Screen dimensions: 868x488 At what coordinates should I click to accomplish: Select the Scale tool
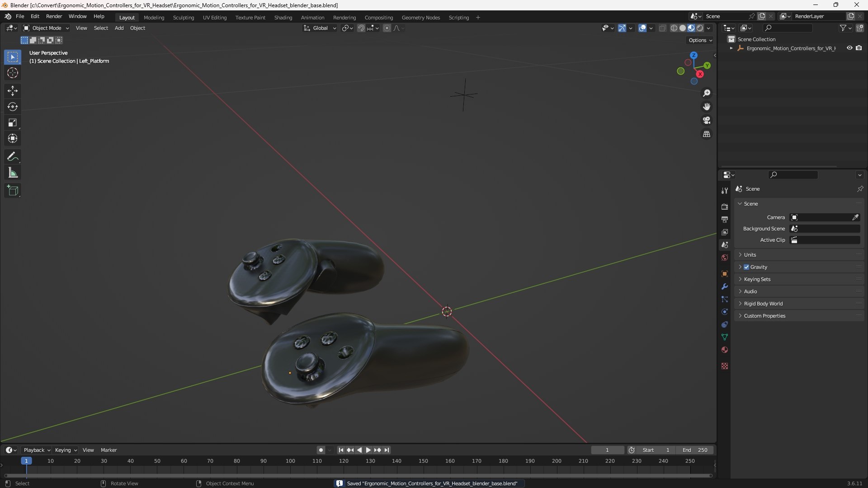[13, 122]
